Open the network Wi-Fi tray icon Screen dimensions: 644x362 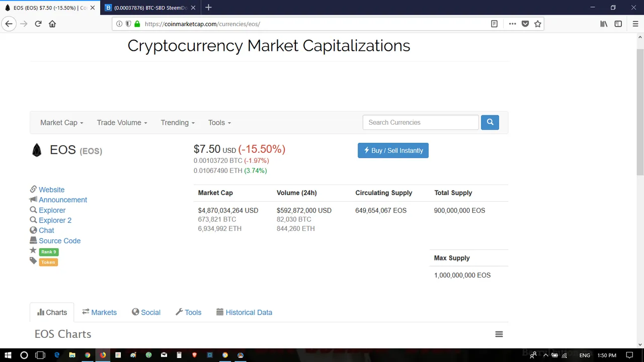[565, 355]
